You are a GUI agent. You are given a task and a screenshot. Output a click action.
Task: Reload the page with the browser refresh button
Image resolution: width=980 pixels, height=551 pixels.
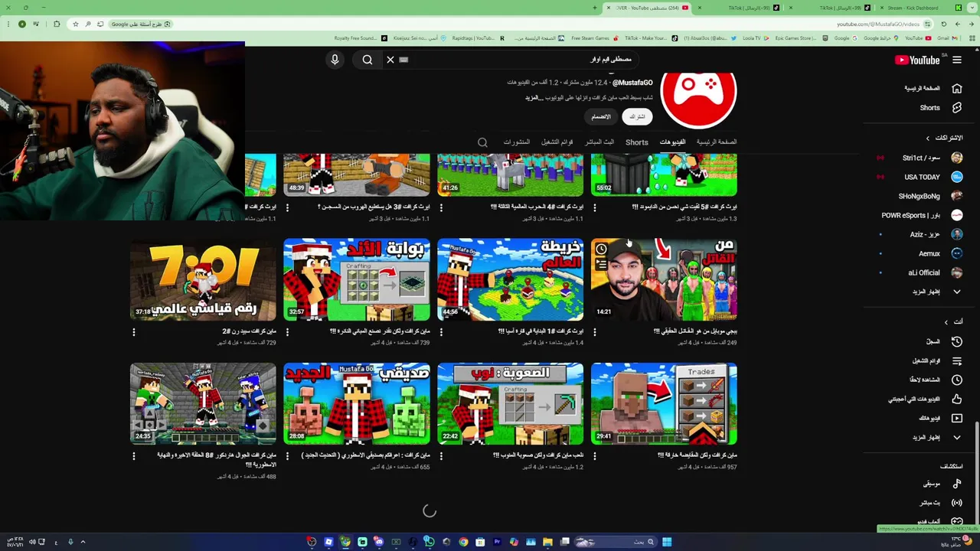944,24
